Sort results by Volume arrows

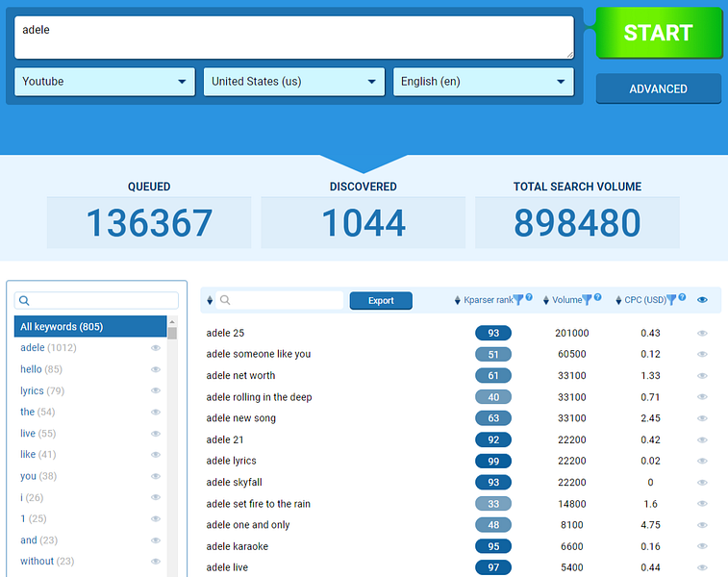[x=546, y=300]
